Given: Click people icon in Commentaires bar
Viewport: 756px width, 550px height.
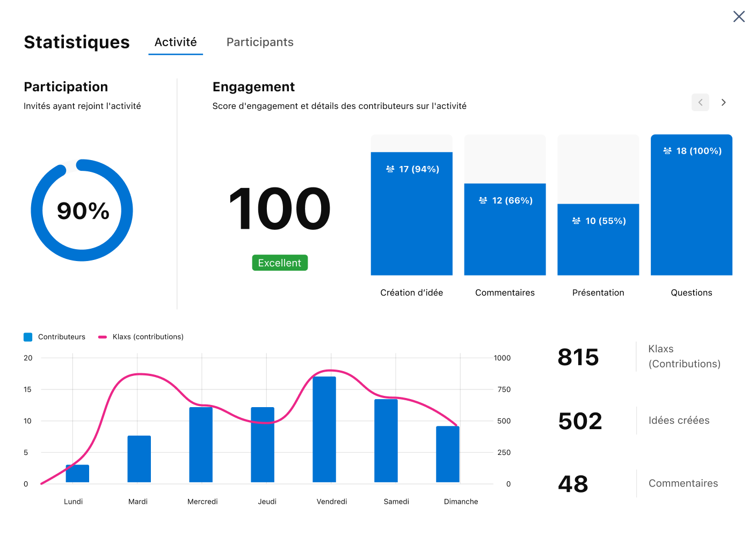Looking at the screenshot, I should 483,200.
